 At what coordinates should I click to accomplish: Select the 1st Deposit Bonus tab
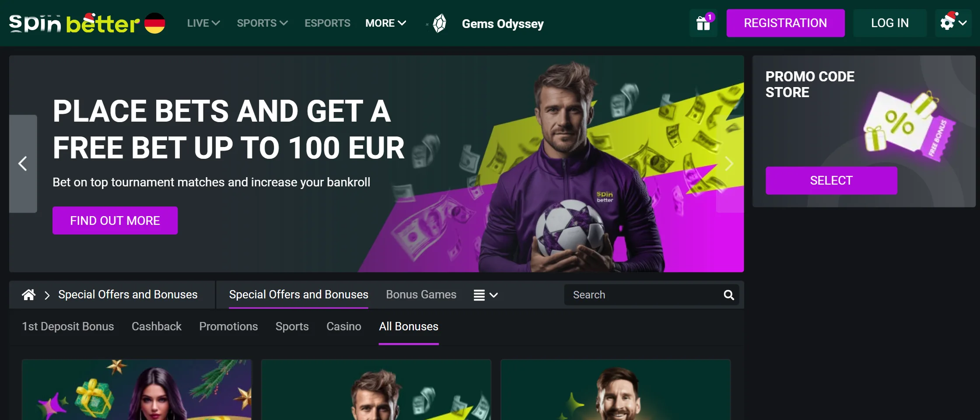(x=68, y=327)
